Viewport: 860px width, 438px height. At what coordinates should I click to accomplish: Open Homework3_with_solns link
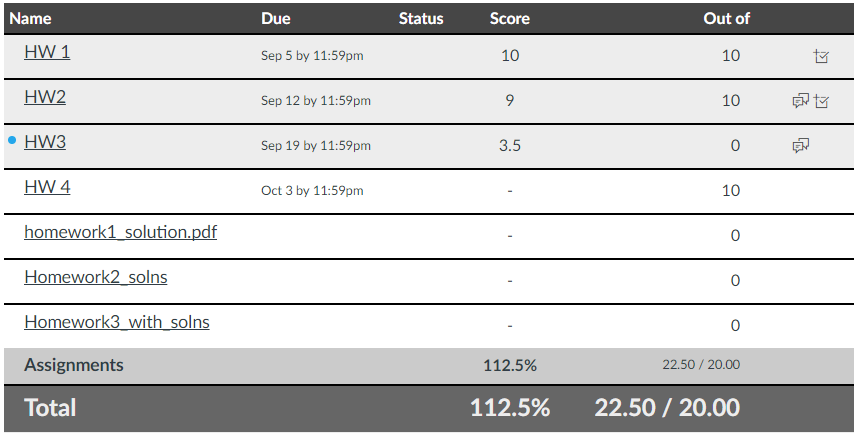click(x=117, y=322)
